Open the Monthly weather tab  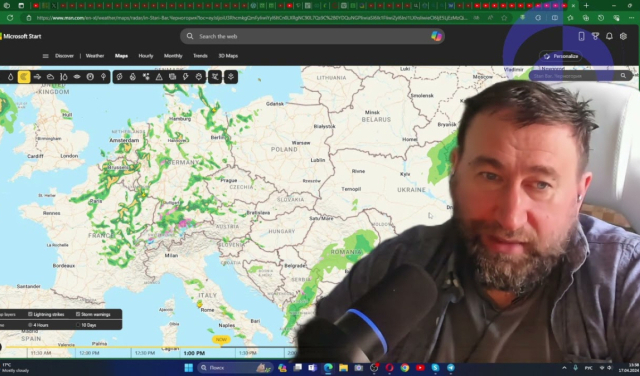pos(173,56)
